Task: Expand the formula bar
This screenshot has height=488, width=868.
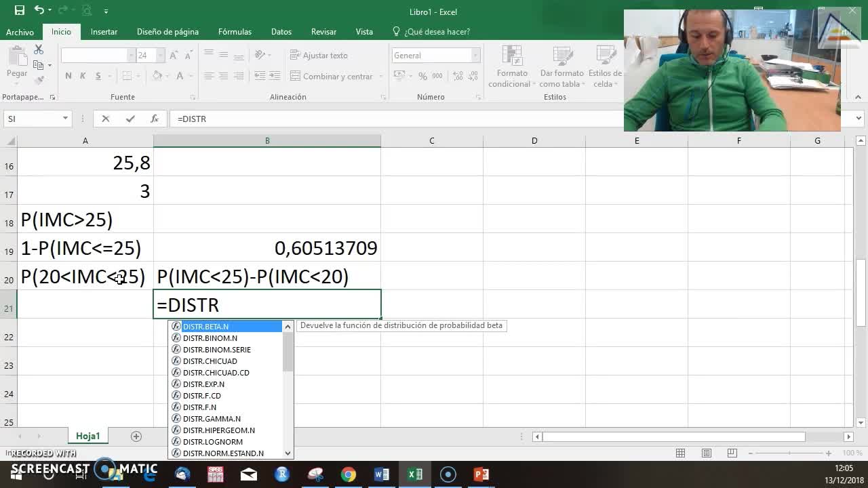Action: pyautogui.click(x=859, y=119)
